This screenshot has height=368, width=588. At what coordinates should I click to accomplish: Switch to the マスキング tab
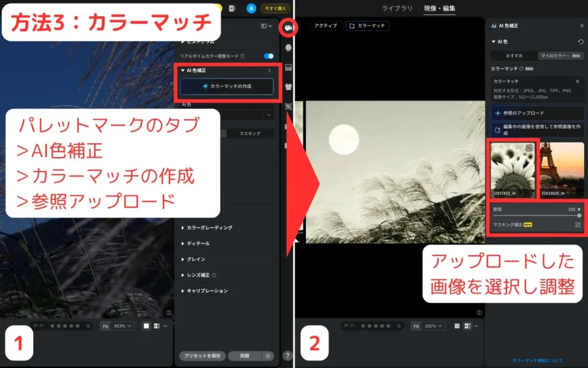(x=250, y=133)
